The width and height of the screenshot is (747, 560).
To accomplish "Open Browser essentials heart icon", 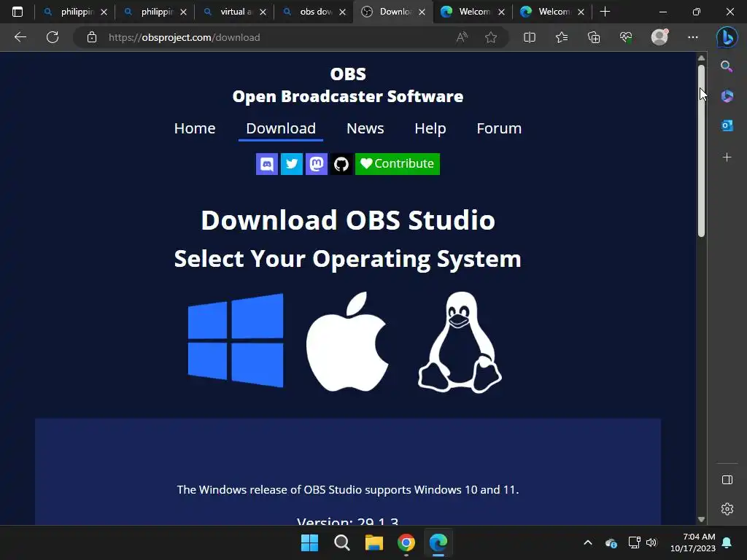I will [626, 37].
